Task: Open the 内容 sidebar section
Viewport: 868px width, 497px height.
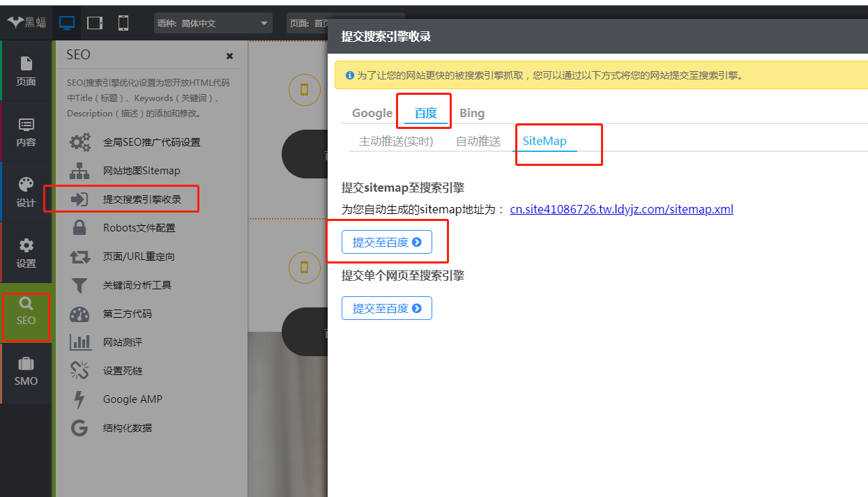Action: pos(26,132)
